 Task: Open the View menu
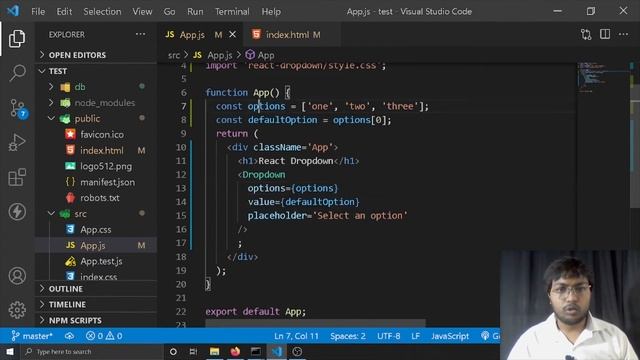tap(142, 11)
